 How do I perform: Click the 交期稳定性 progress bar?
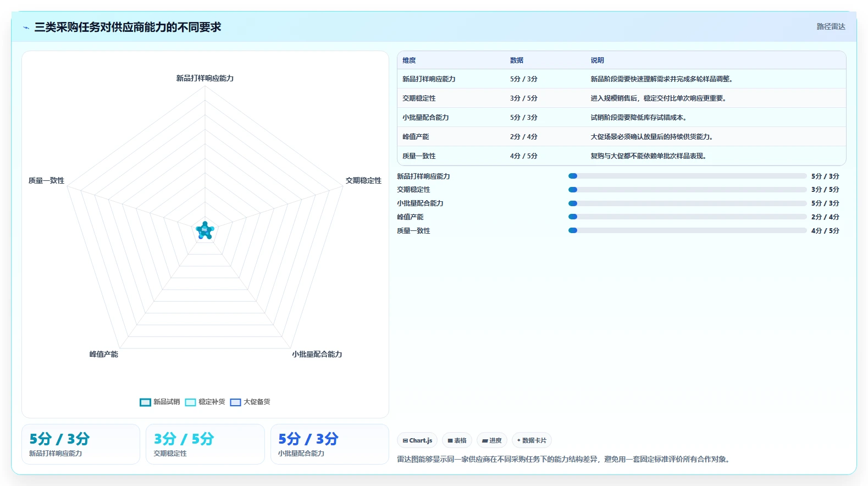687,190
